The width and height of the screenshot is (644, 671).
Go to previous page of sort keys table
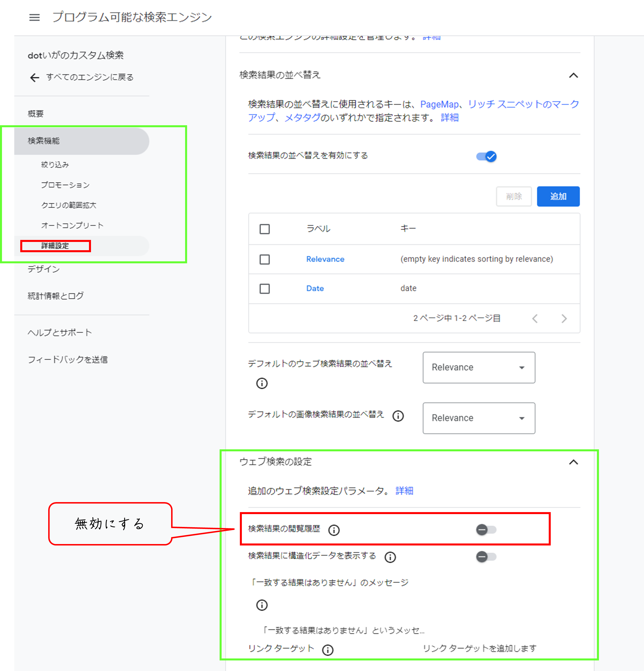535,319
